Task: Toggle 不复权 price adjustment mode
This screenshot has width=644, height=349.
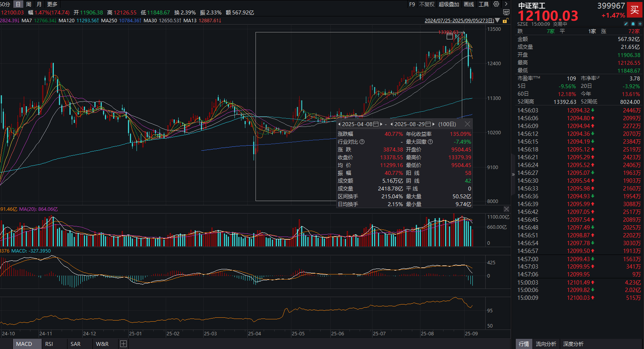Action: (x=427, y=4)
